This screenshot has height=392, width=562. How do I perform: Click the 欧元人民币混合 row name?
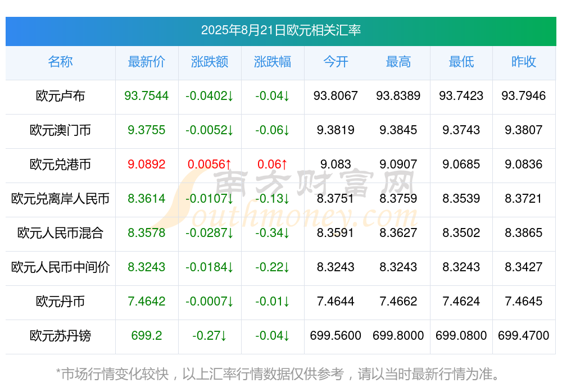pos(60,233)
